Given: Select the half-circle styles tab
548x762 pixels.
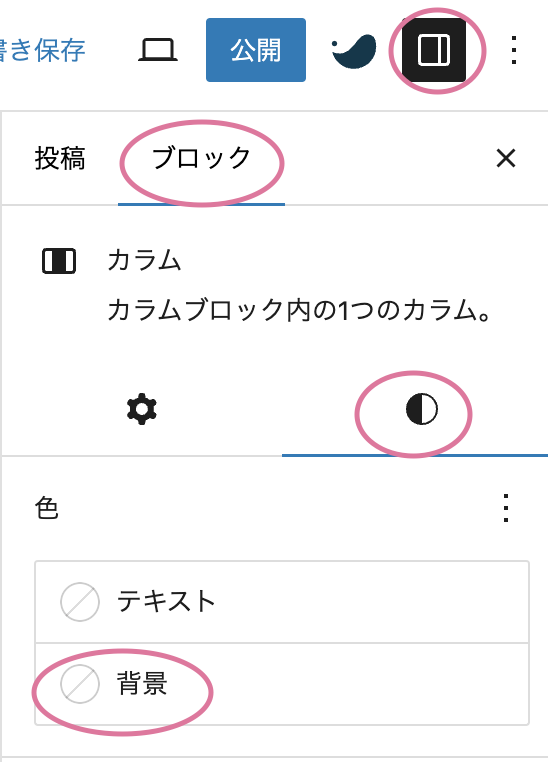Looking at the screenshot, I should pos(422,410).
